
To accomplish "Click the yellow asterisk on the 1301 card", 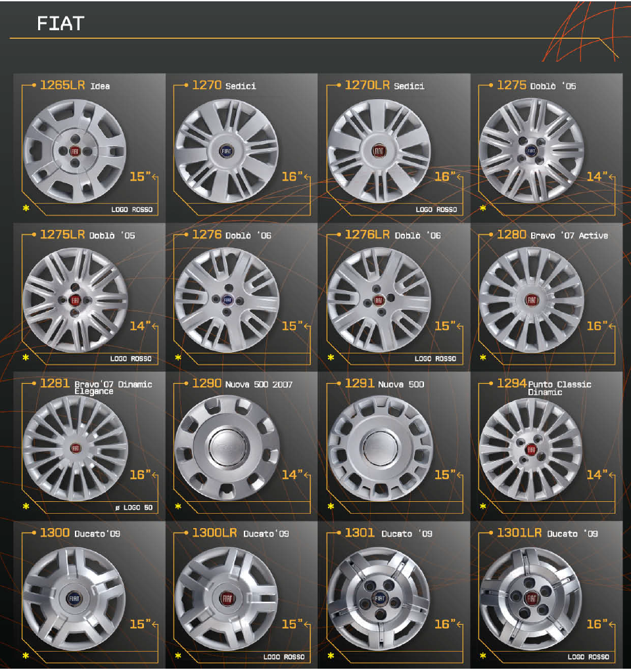I will (331, 656).
